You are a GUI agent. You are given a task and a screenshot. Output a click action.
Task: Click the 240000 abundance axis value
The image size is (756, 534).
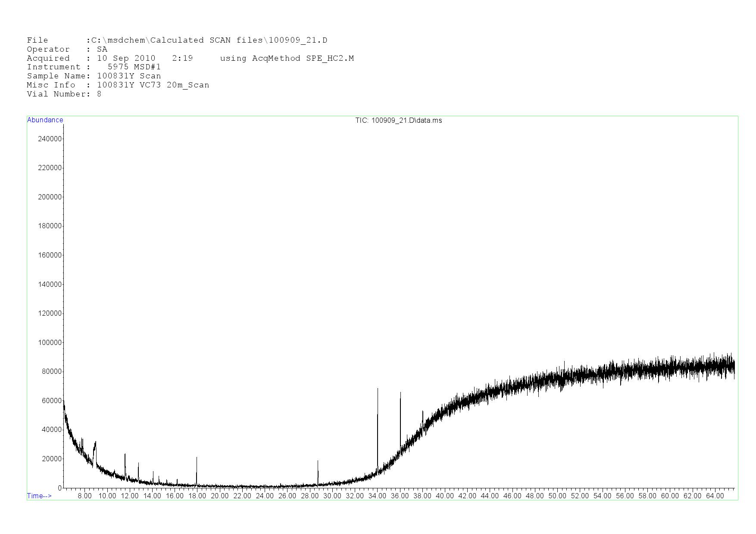50,139
